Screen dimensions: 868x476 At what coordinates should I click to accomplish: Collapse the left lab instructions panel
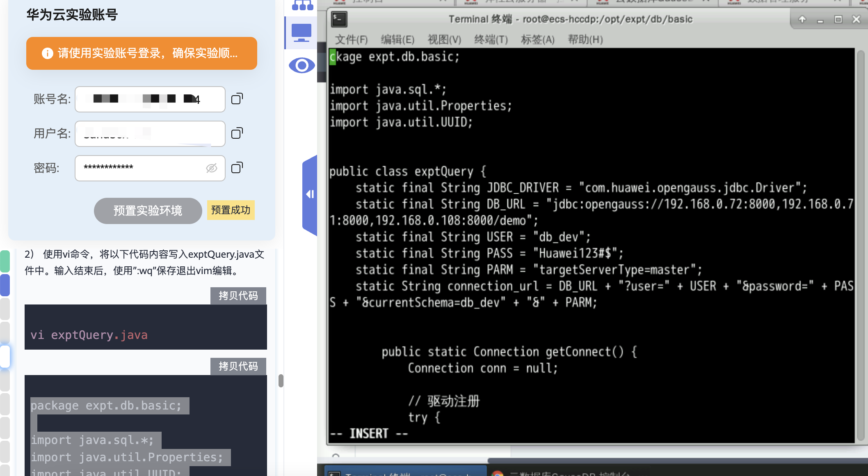[310, 195]
